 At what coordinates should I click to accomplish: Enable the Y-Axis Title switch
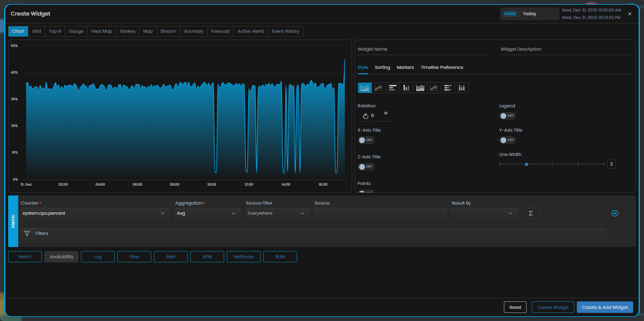click(x=507, y=140)
